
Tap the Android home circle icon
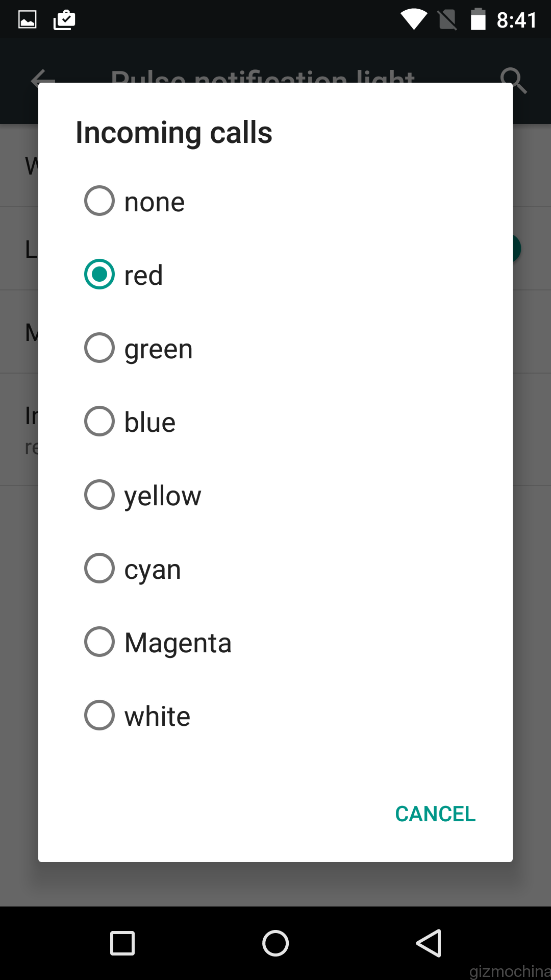tap(275, 943)
